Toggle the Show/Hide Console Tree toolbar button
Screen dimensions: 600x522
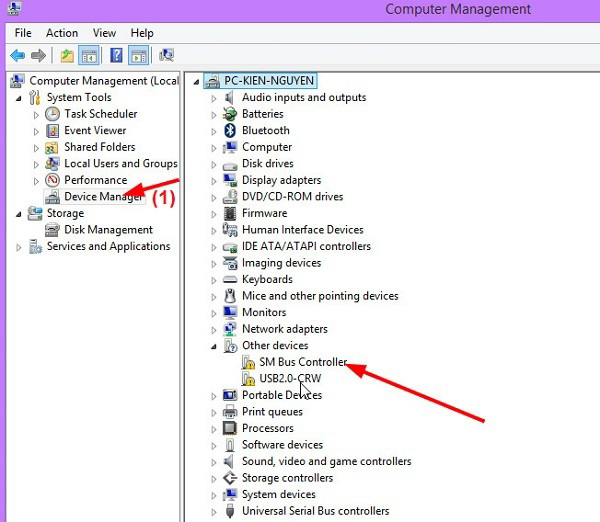[x=88, y=56]
